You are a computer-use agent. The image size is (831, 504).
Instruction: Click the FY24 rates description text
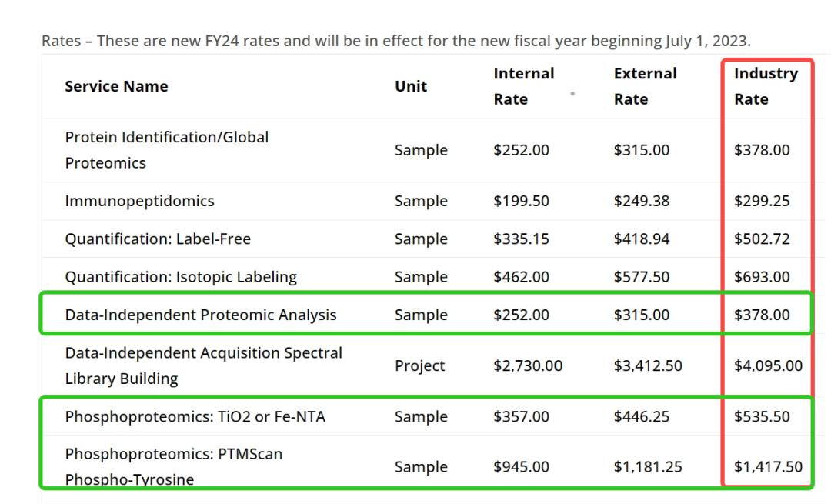[x=396, y=41]
